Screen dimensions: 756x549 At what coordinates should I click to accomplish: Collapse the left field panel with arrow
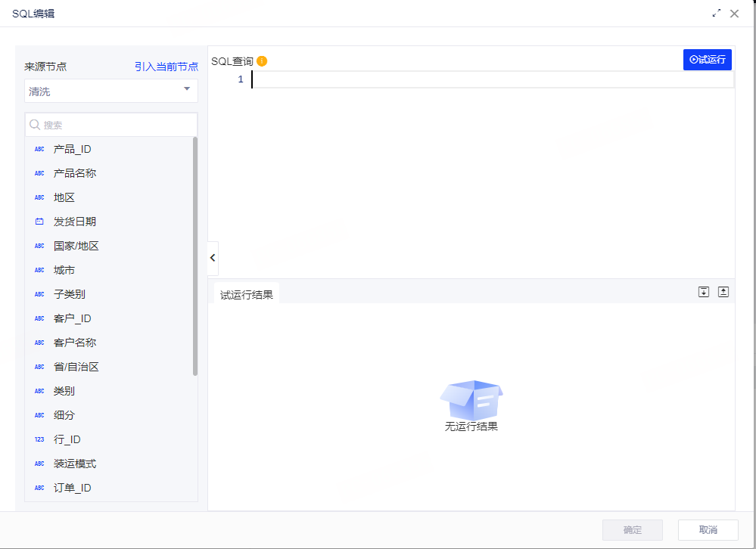[x=213, y=258]
